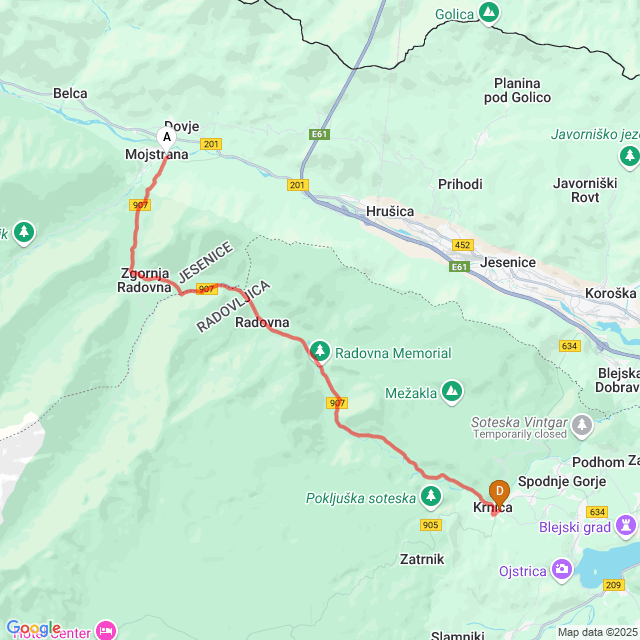Select the Zgornja Radovna village label

[x=144, y=280]
